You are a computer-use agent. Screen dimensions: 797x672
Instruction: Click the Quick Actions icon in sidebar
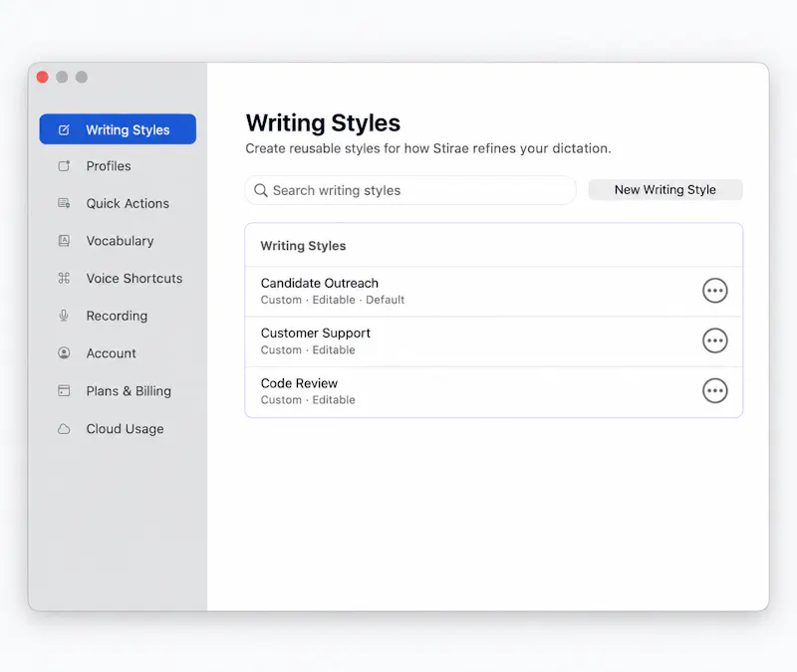tap(64, 203)
